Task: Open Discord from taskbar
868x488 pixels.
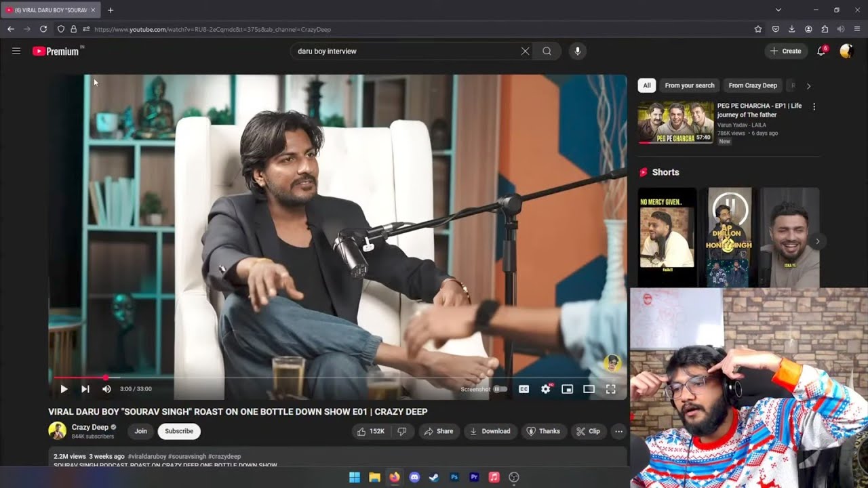Action: click(414, 477)
